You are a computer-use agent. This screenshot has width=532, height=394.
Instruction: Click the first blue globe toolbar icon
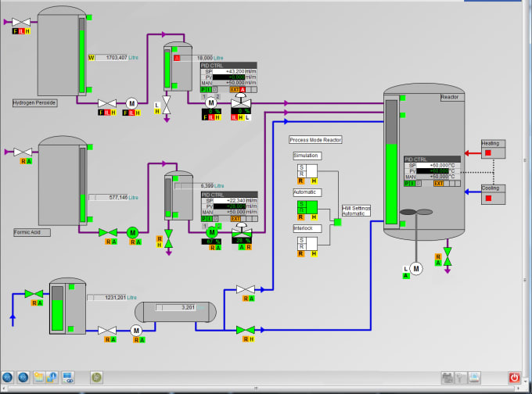pyautogui.click(x=8, y=377)
